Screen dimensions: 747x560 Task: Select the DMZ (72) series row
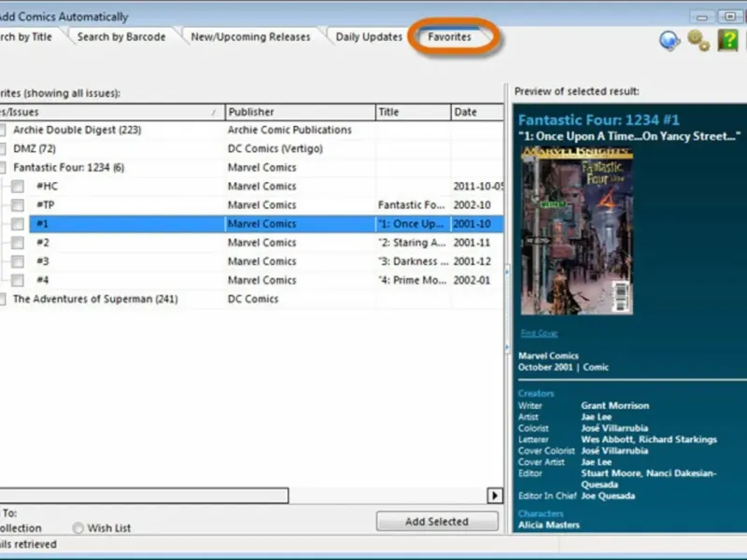(x=251, y=148)
